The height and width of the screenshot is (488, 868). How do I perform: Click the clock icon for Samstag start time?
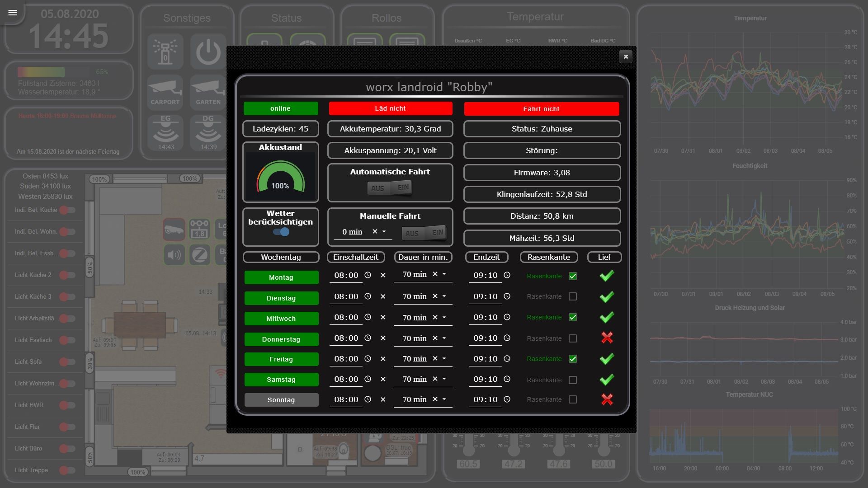368,379
